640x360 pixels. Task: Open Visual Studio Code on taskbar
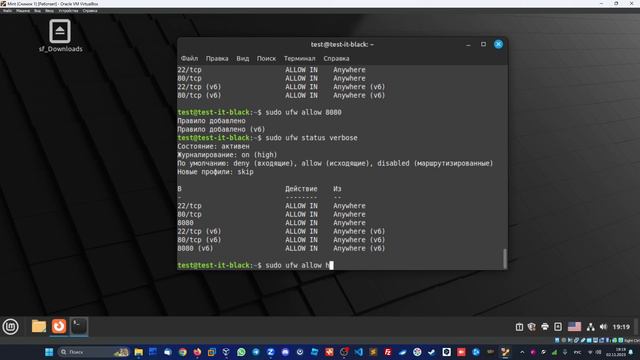tap(358, 352)
